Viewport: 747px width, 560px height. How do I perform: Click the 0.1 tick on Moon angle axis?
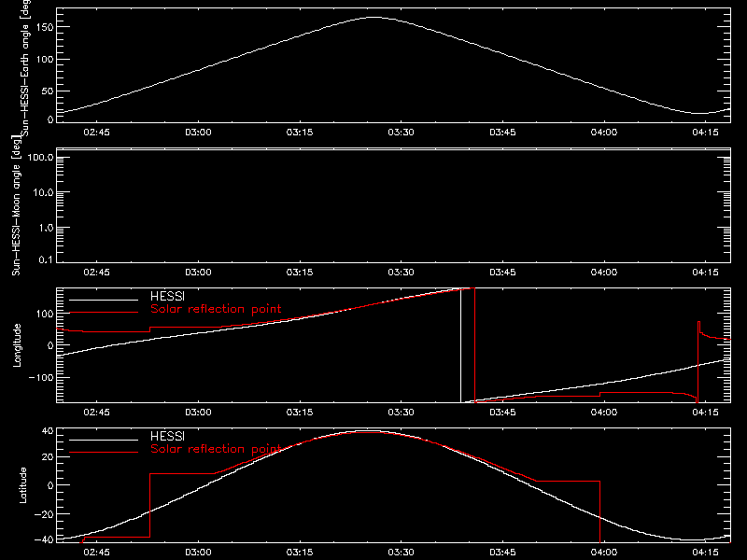tap(46, 260)
